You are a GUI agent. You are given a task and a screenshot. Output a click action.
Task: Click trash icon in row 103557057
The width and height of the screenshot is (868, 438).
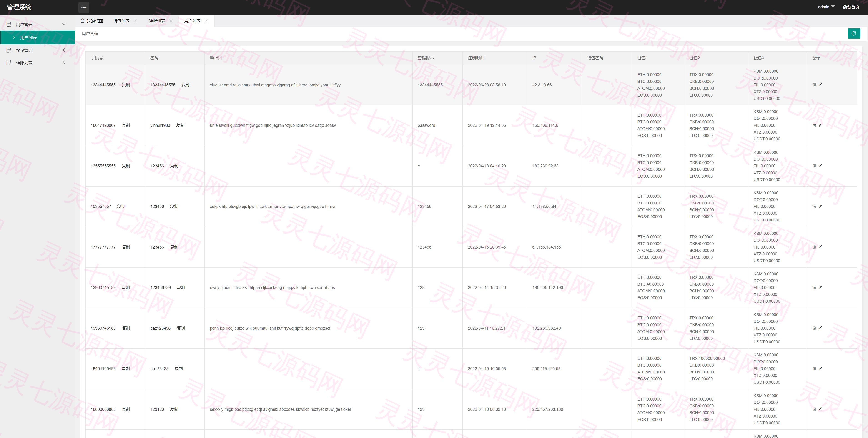[814, 206]
